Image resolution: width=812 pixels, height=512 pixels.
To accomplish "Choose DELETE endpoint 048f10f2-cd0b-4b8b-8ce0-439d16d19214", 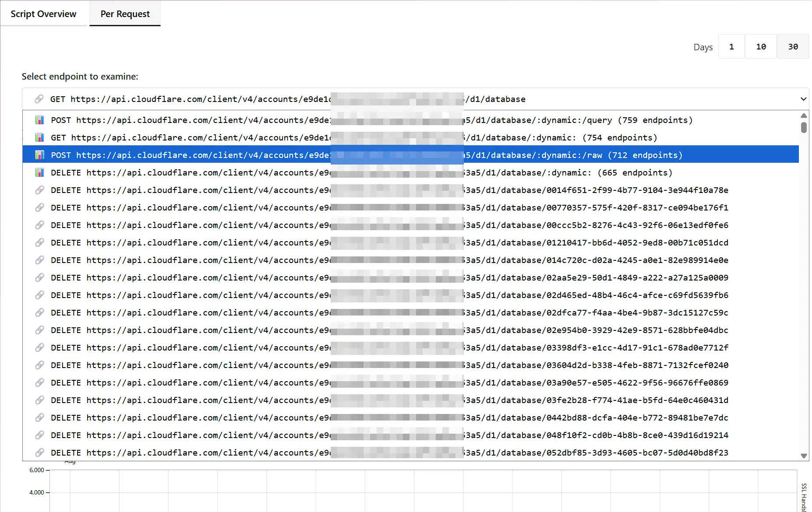I will pos(411,435).
